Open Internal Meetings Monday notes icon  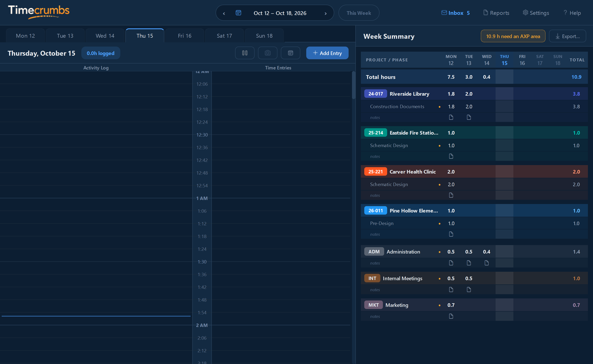(451, 290)
